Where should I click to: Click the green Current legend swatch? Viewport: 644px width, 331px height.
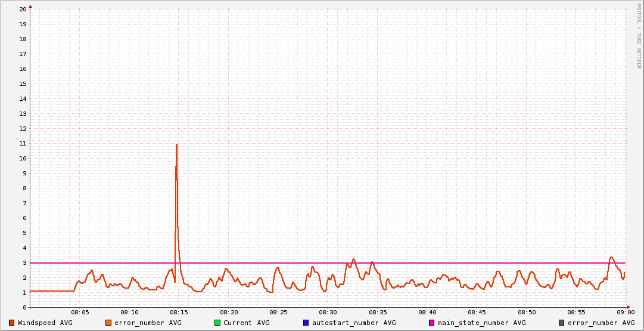coord(217,323)
